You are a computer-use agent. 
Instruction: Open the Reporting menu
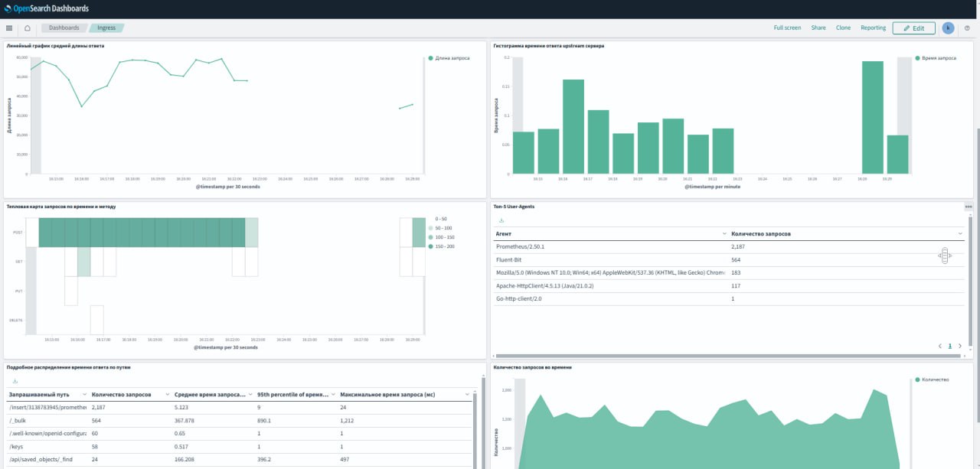pos(873,28)
